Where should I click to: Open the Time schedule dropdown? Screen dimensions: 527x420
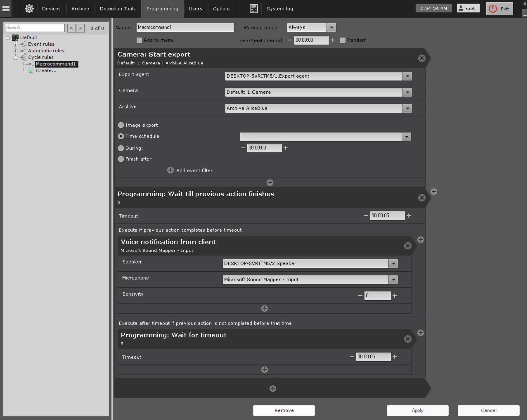click(406, 137)
